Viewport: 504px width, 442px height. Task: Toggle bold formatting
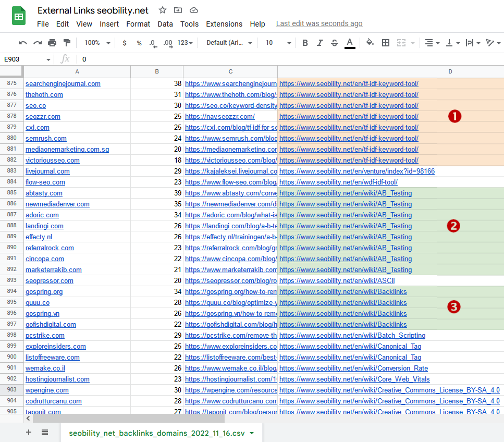(x=305, y=43)
